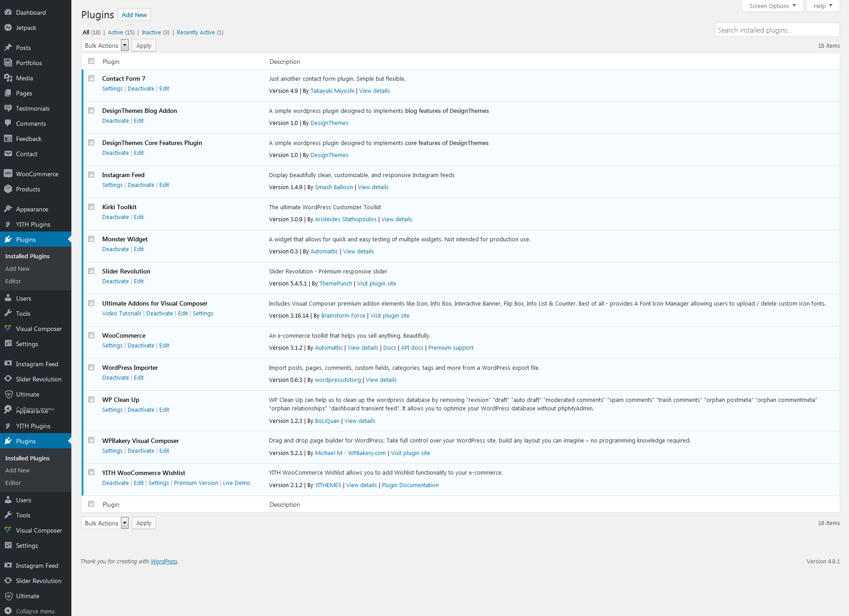849x616 pixels.
Task: Click the Pages icon in the sidebar
Action: (x=8, y=93)
